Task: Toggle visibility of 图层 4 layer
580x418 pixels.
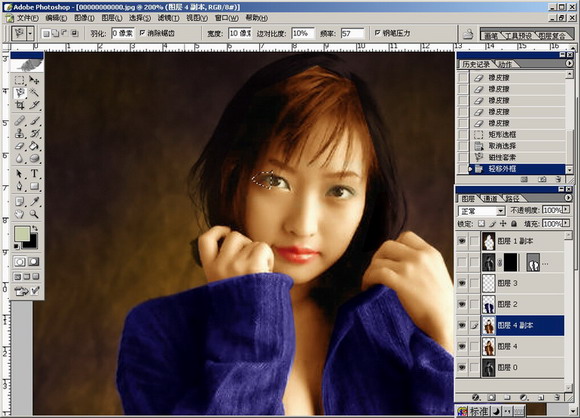Action: (x=462, y=346)
